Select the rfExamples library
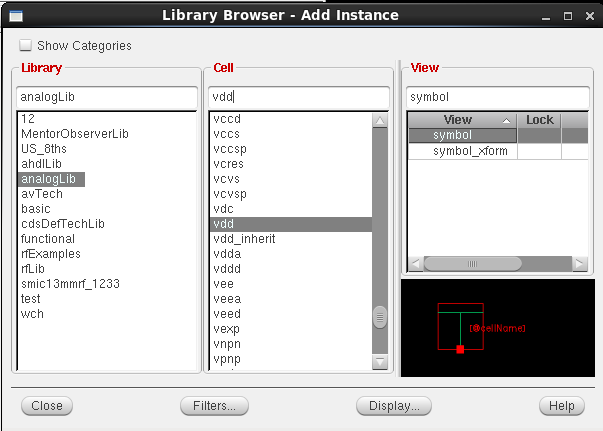This screenshot has height=431, width=603. pos(51,254)
